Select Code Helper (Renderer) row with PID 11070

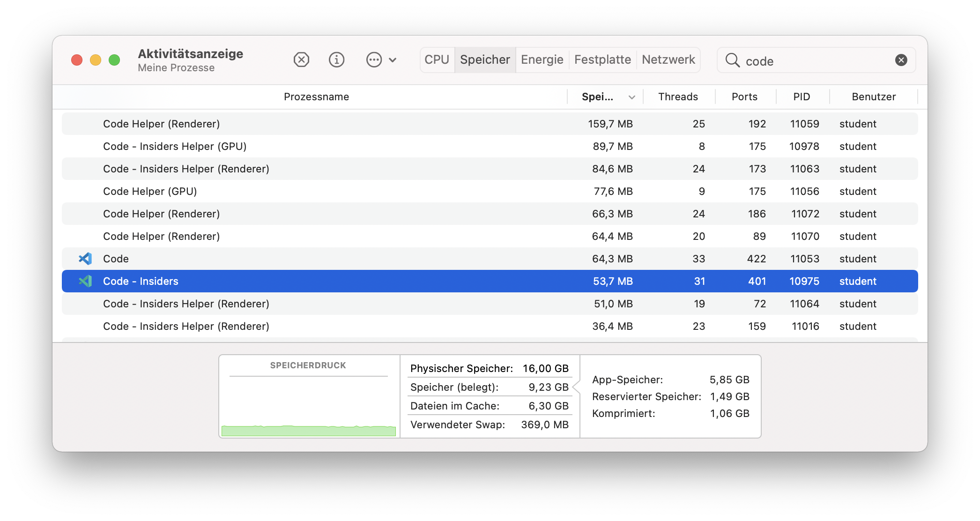tap(490, 236)
